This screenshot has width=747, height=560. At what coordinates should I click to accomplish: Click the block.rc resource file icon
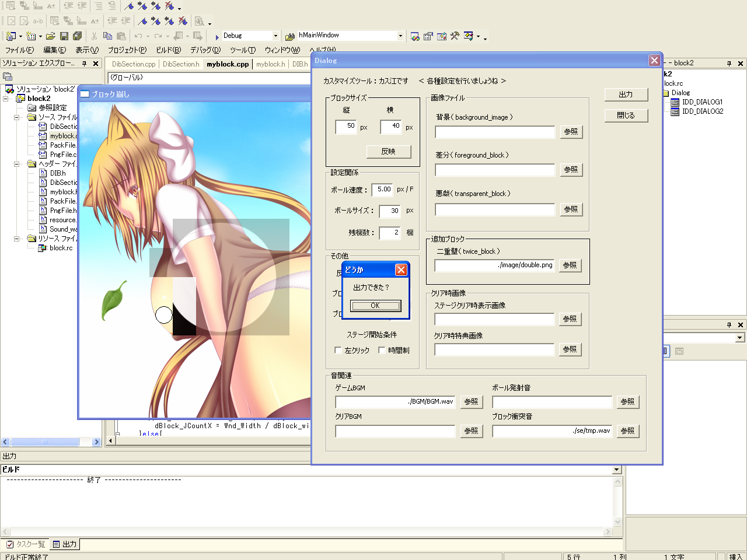point(43,248)
